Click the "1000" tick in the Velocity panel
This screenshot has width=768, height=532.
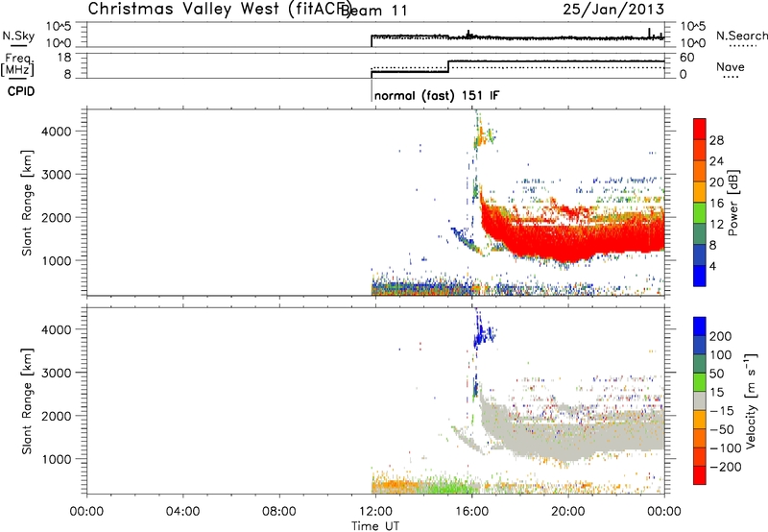pos(57,459)
